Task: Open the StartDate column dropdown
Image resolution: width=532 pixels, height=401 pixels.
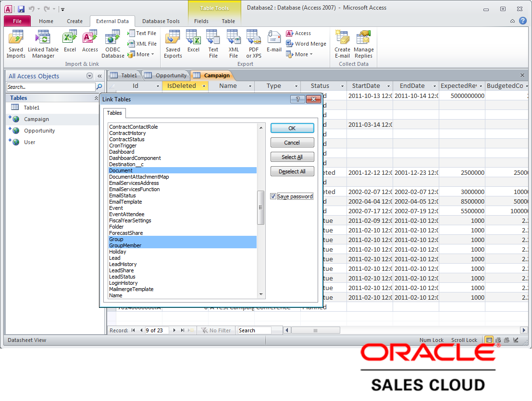Action: tap(388, 86)
